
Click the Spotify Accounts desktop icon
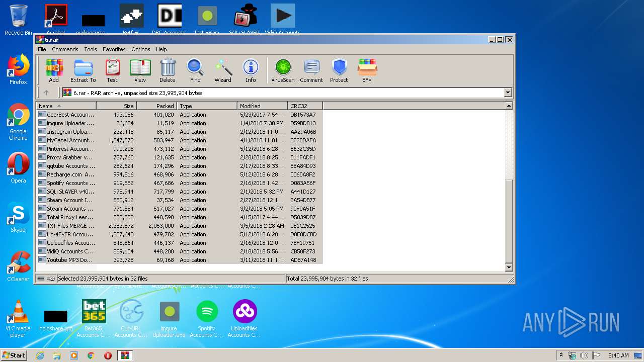pyautogui.click(x=207, y=319)
